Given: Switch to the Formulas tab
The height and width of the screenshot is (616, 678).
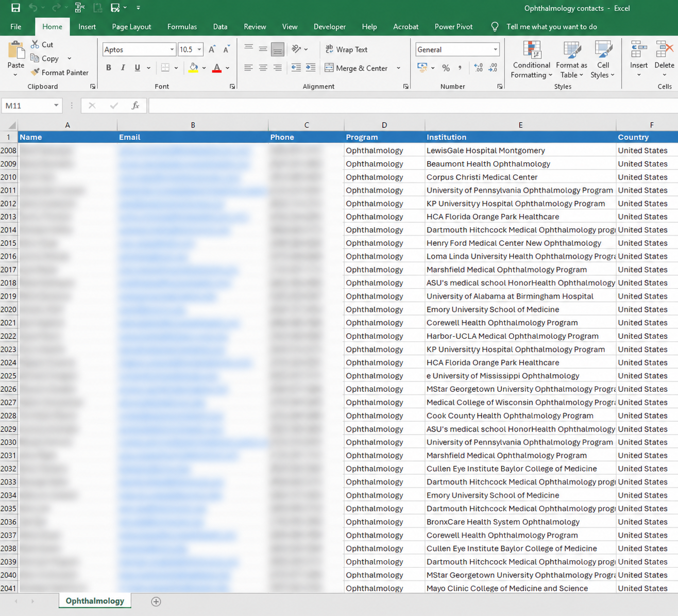Looking at the screenshot, I should 182,27.
